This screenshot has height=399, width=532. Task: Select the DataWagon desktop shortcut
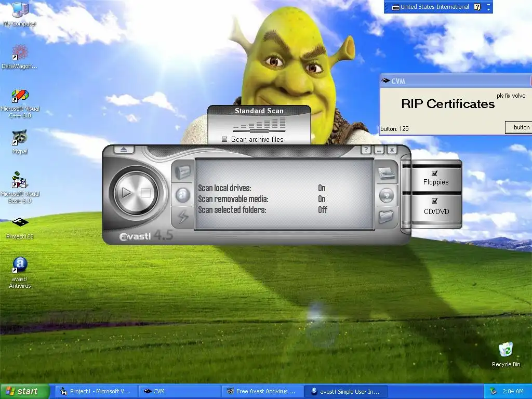click(20, 57)
